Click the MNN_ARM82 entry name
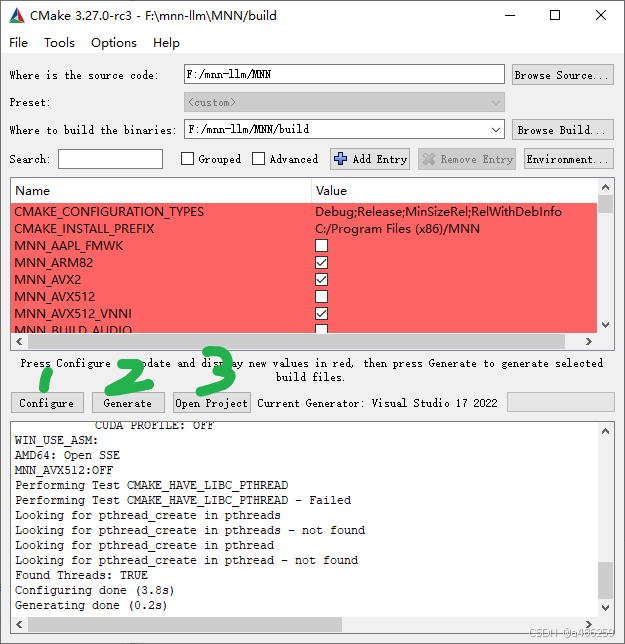This screenshot has width=625, height=644. pyautogui.click(x=53, y=262)
